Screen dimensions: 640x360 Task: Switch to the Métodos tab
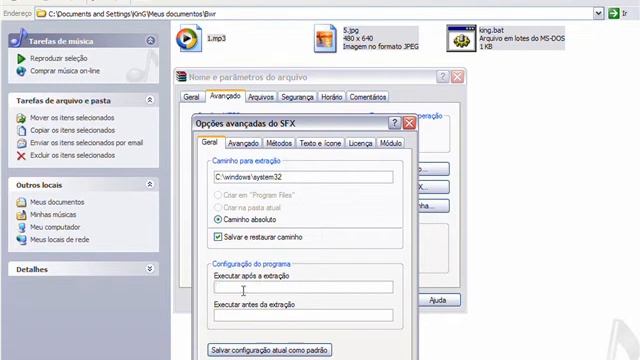[279, 143]
